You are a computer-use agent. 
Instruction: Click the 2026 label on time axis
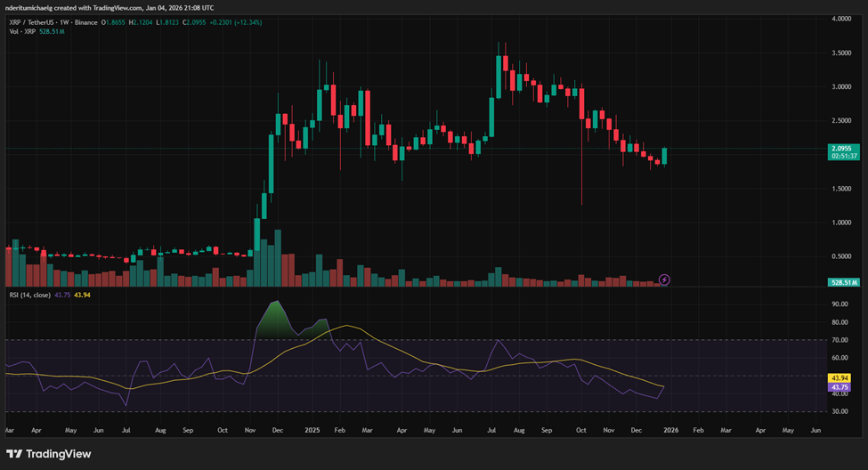click(670, 429)
